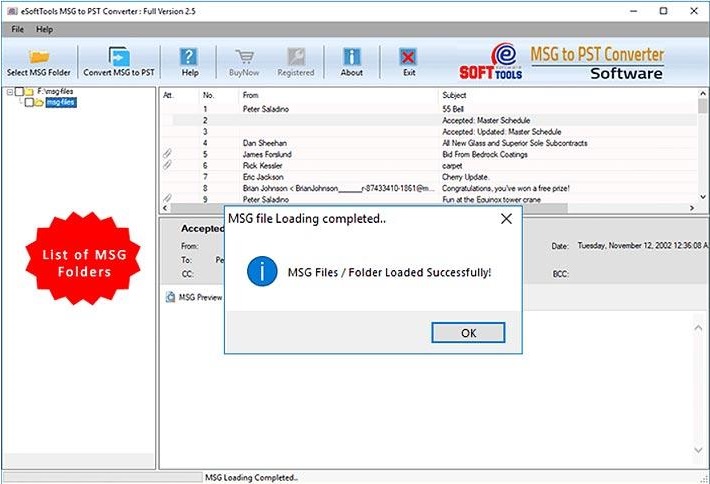Open the Help toolbar icon
Image resolution: width=710 pixels, height=484 pixels.
click(x=189, y=62)
